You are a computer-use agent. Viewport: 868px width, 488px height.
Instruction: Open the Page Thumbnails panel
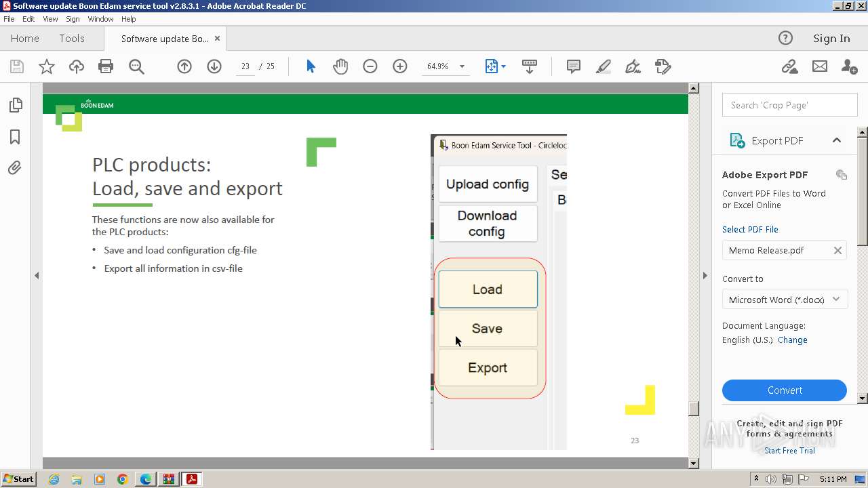(x=15, y=105)
